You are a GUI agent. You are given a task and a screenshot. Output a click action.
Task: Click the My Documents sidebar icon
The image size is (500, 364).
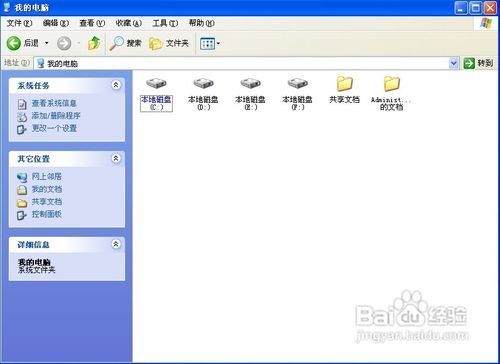pyautogui.click(x=22, y=190)
